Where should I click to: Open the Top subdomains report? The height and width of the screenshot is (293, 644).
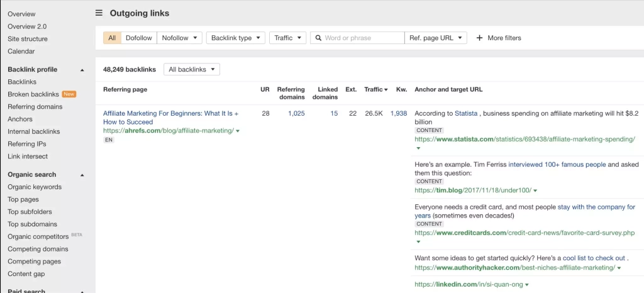coord(33,224)
